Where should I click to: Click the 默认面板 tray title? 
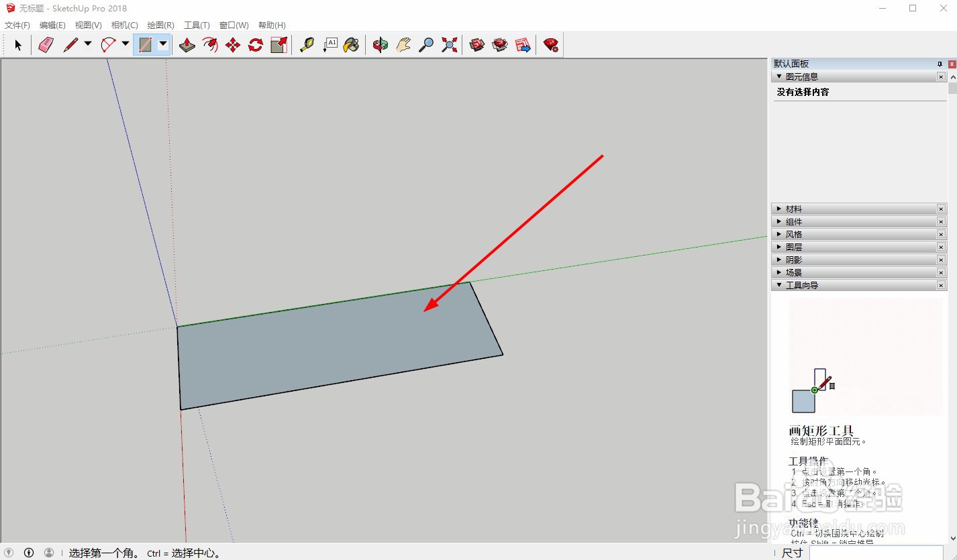pyautogui.click(x=791, y=64)
